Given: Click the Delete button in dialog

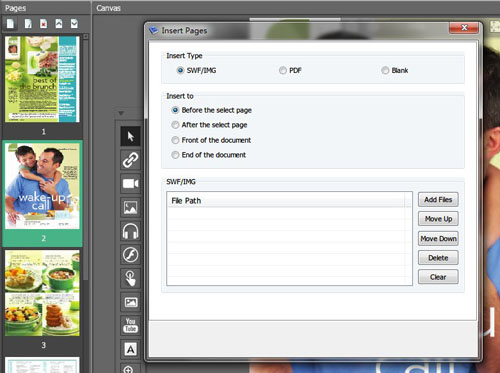Looking at the screenshot, I should pyautogui.click(x=438, y=258).
